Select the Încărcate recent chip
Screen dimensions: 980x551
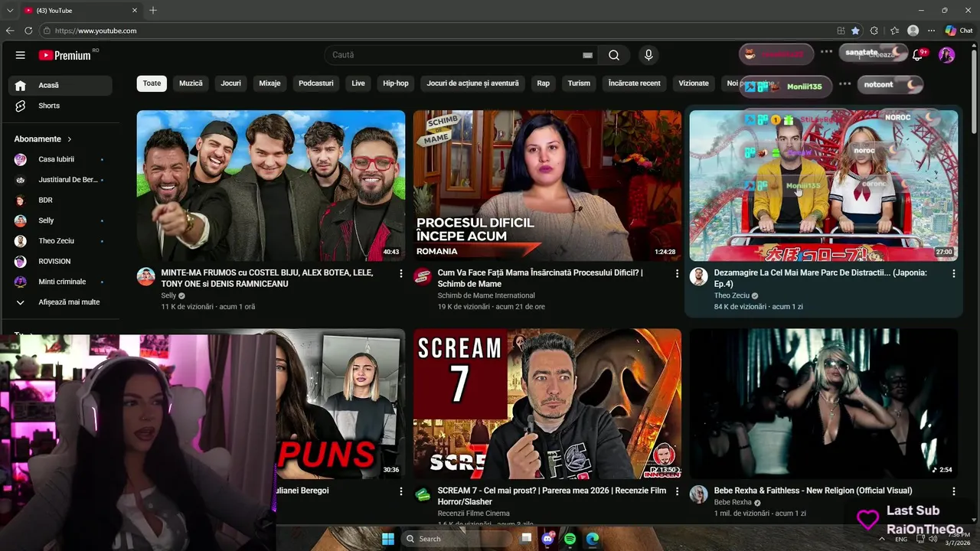tap(634, 83)
